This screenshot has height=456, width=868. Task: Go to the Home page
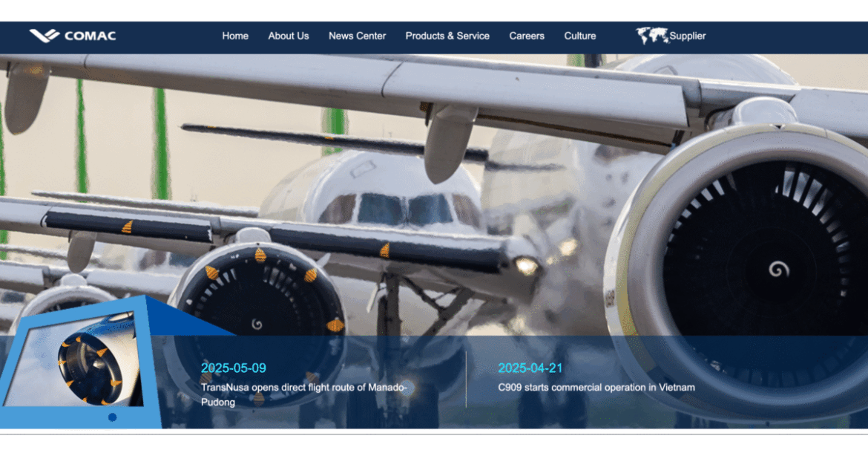tap(235, 36)
